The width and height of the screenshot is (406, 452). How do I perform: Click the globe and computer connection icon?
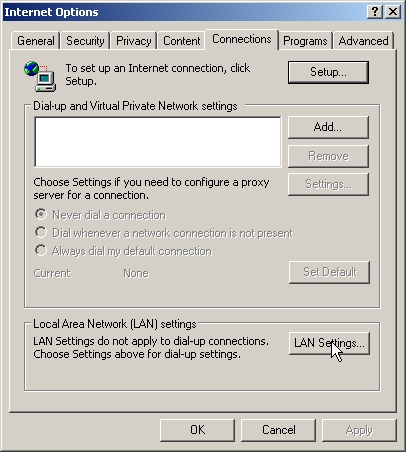click(40, 76)
